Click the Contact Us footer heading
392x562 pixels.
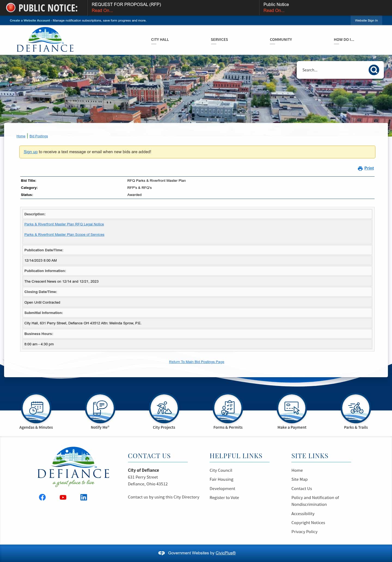149,456
